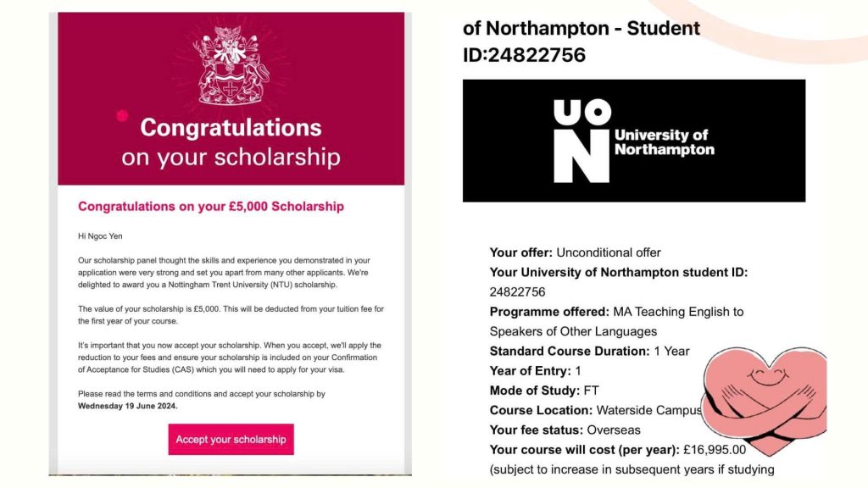Click the Your fee status: Overseas line
The width and height of the screenshot is (868, 488).
(565, 430)
